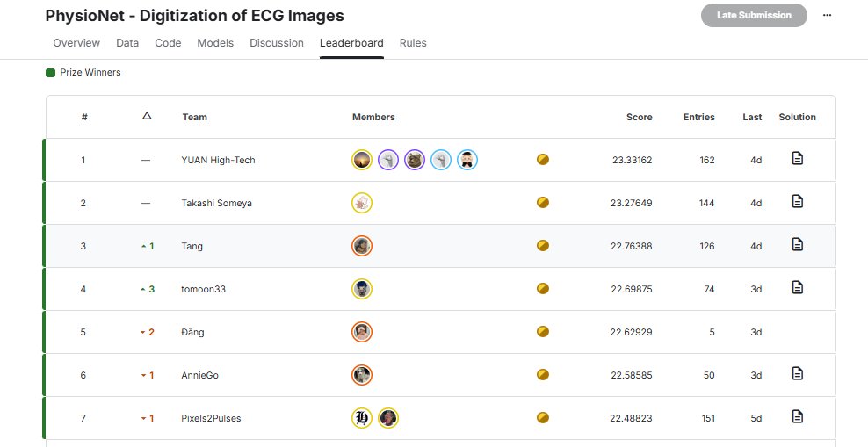Select the Leaderboard tab

351,43
